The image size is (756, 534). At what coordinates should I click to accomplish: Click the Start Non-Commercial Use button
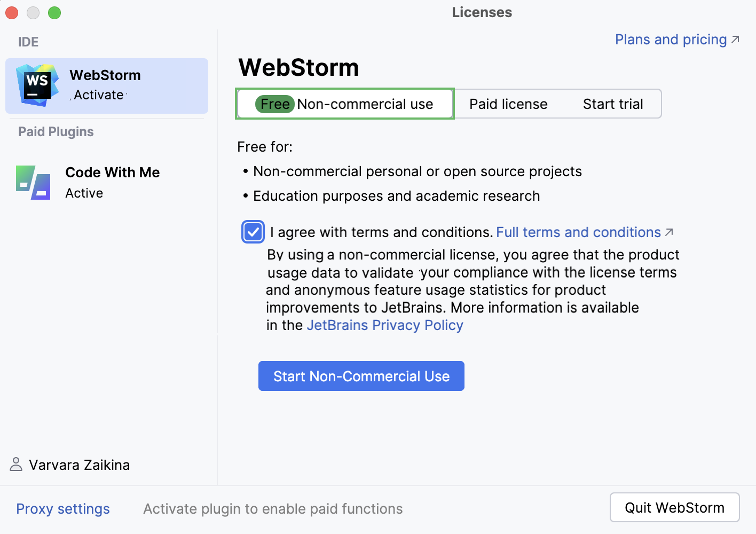[361, 376]
